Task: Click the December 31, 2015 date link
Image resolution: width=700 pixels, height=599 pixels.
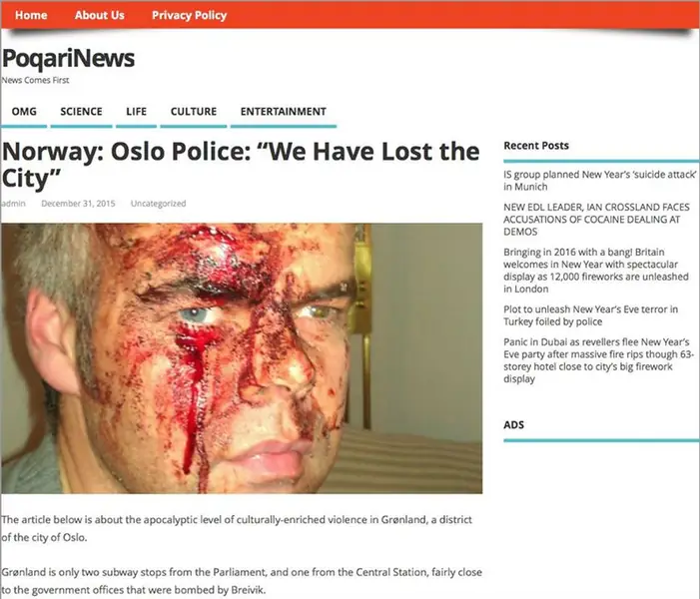Action: (x=78, y=204)
